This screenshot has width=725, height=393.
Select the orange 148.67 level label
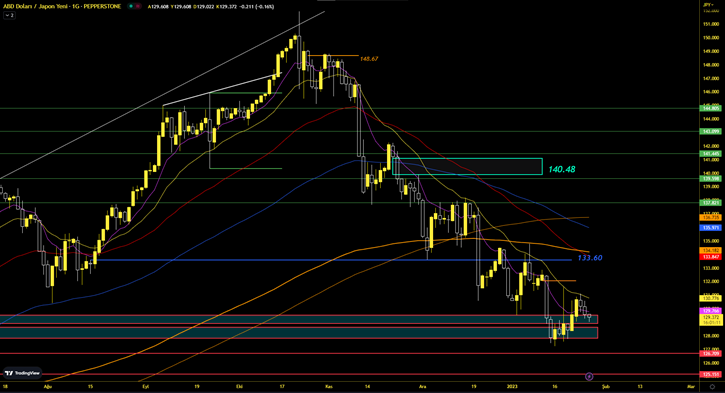(369, 59)
